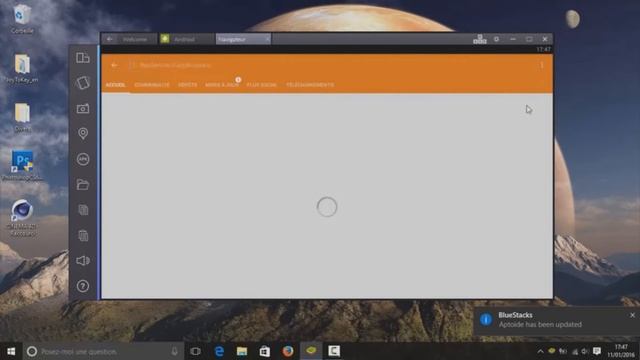The height and width of the screenshot is (360, 640).
Task: Take a screenshot with the camera icon
Action: 83,109
